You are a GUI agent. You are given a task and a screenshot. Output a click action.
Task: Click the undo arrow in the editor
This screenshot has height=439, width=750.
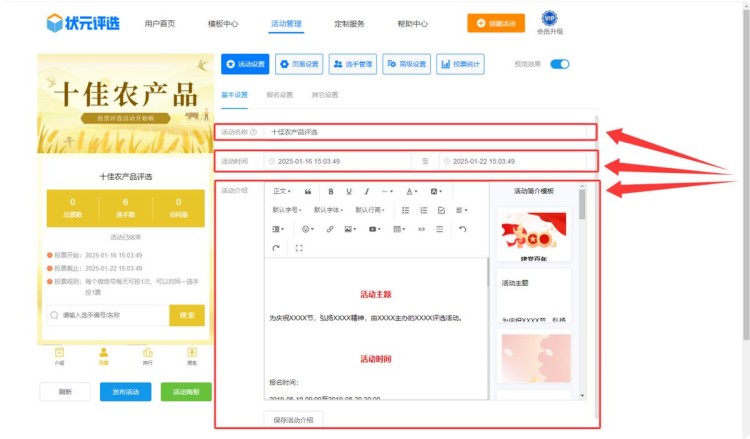click(463, 229)
